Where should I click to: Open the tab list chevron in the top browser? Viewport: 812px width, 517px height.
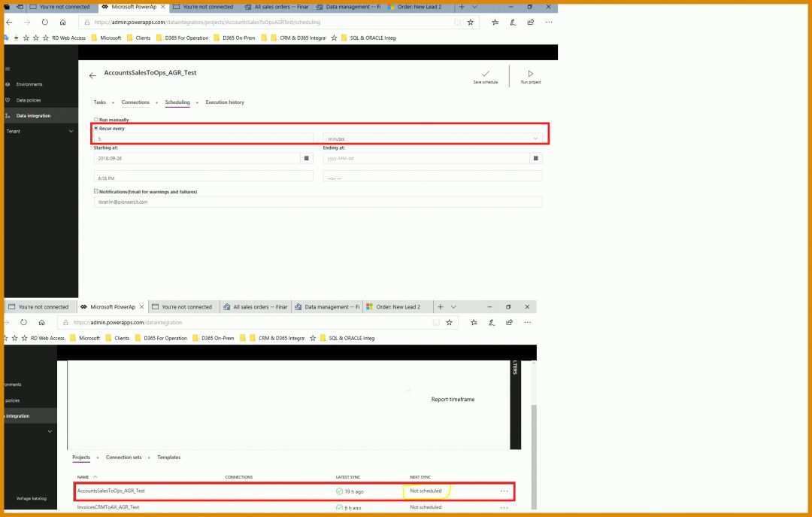click(x=474, y=7)
